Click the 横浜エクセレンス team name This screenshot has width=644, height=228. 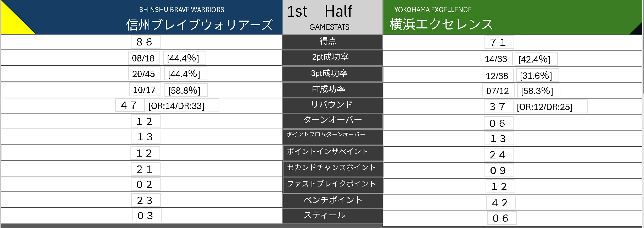pos(441,24)
